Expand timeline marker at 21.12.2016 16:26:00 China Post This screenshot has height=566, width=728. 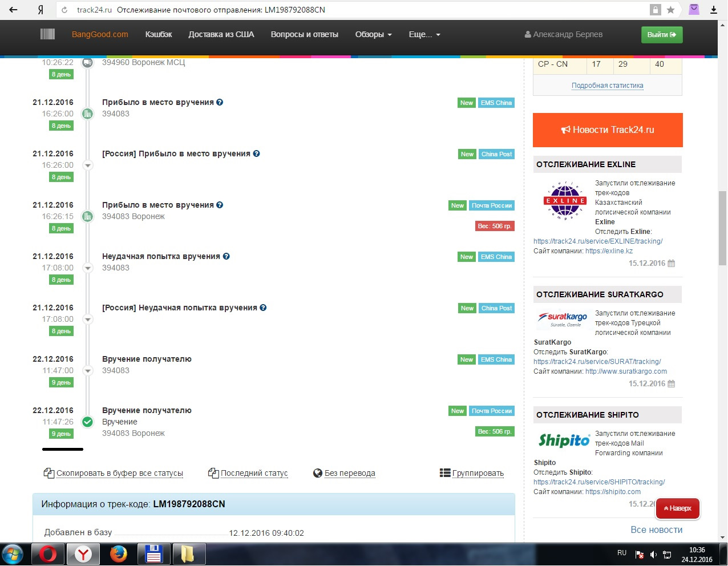click(x=87, y=165)
